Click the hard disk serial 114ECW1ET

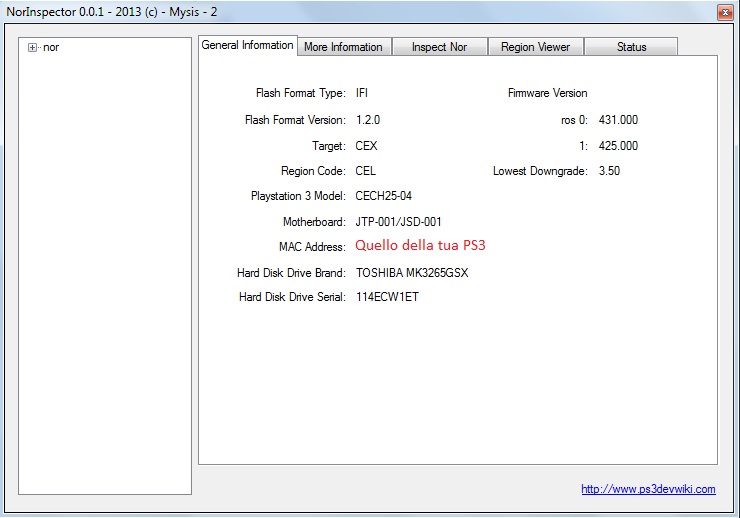point(387,297)
